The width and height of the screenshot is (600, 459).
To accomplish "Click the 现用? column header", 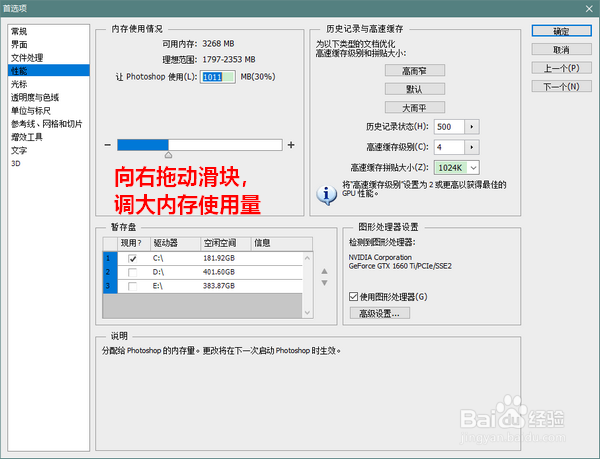I will tap(134, 243).
